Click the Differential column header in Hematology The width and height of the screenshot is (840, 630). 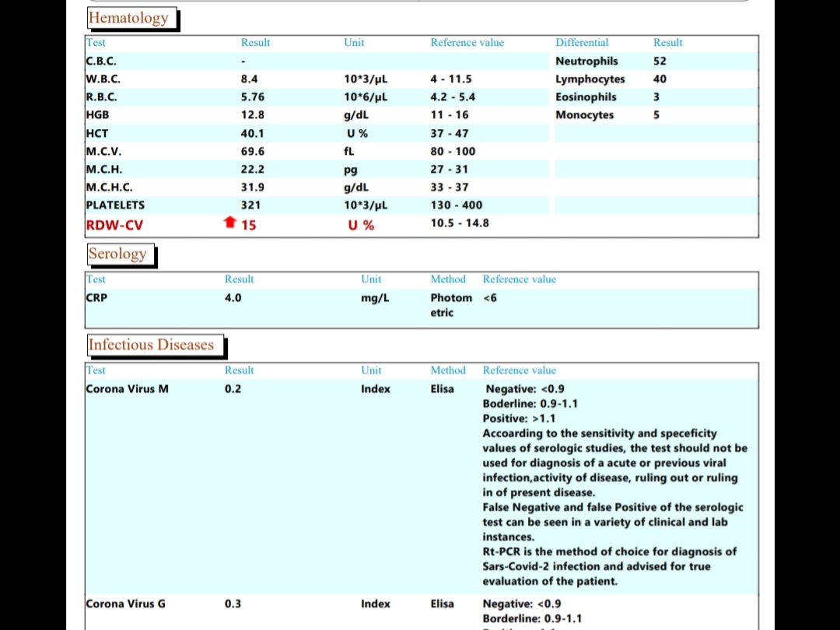pyautogui.click(x=582, y=43)
